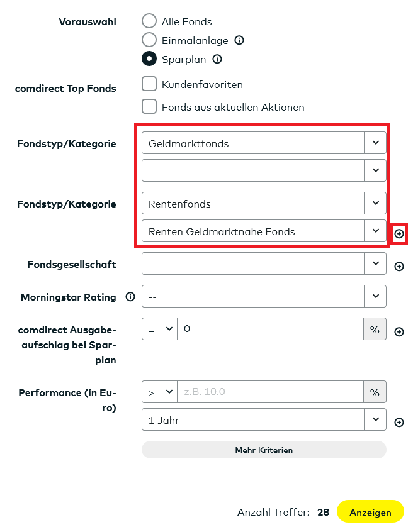Viewport: 413px width, 532px height.
Task: Click info icon next to Einmalanlage
Action: (x=239, y=40)
